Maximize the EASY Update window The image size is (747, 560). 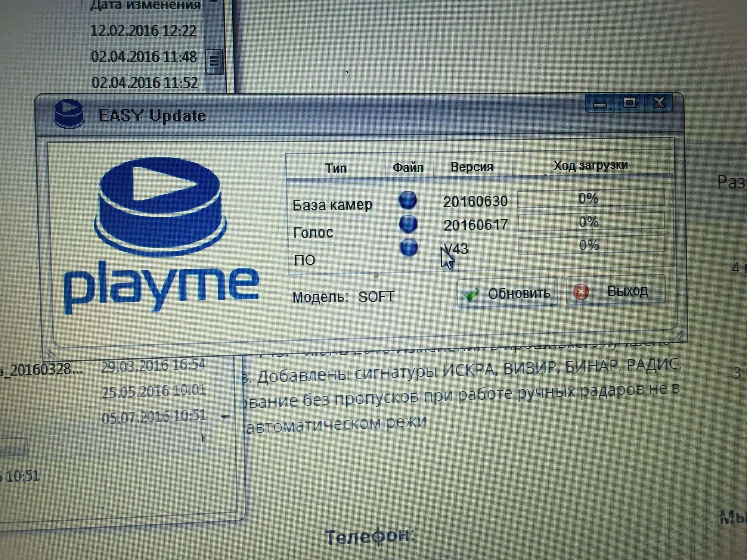coord(629,103)
